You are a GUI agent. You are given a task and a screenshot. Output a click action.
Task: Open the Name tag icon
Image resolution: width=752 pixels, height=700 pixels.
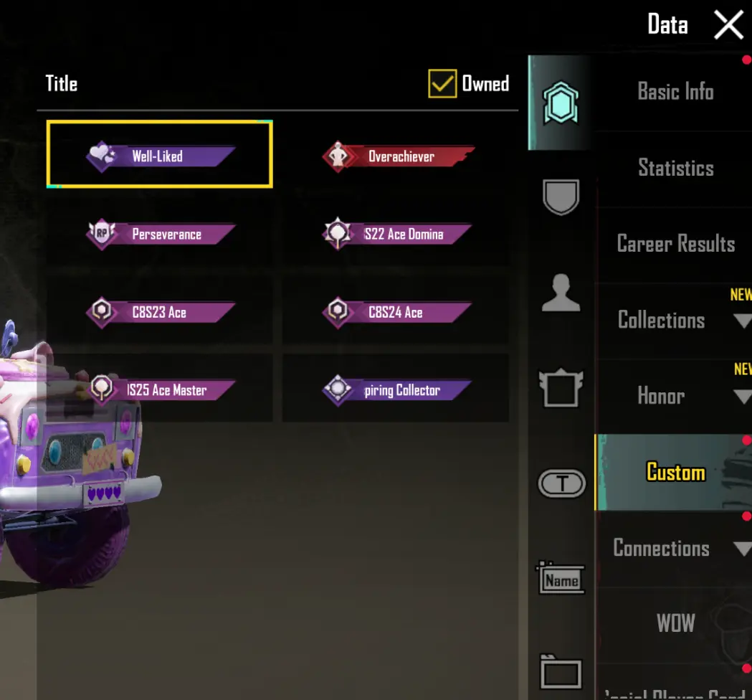coord(561,577)
